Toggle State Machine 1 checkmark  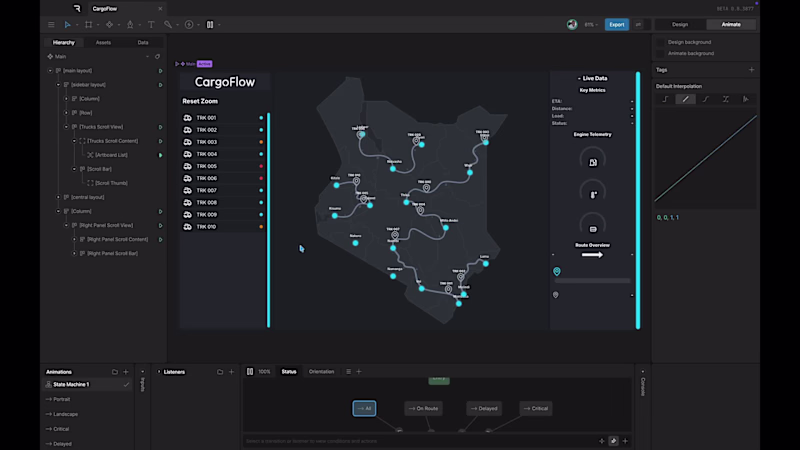[x=126, y=385]
